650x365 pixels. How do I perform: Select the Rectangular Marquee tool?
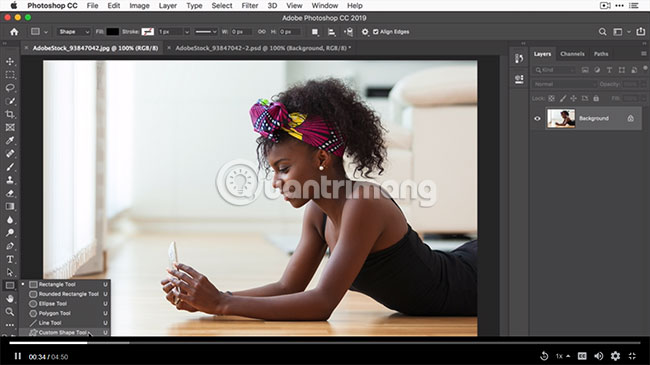10,75
